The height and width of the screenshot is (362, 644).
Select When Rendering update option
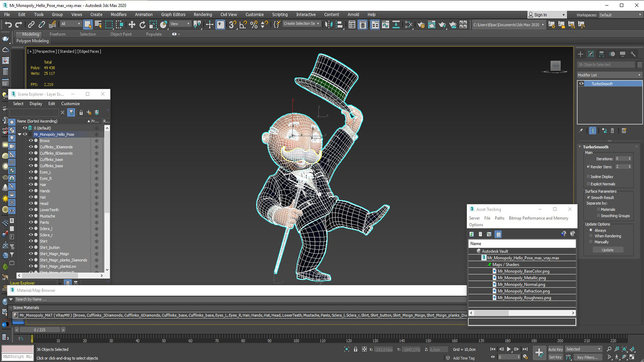click(591, 236)
